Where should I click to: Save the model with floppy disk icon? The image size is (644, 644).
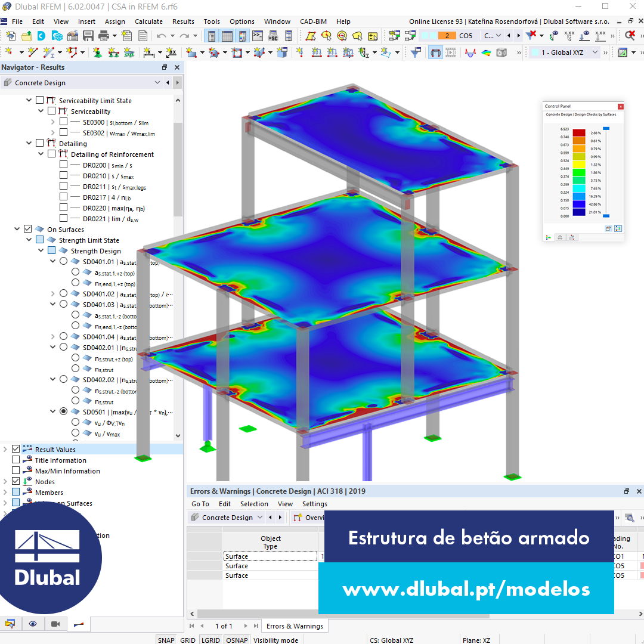88,36
